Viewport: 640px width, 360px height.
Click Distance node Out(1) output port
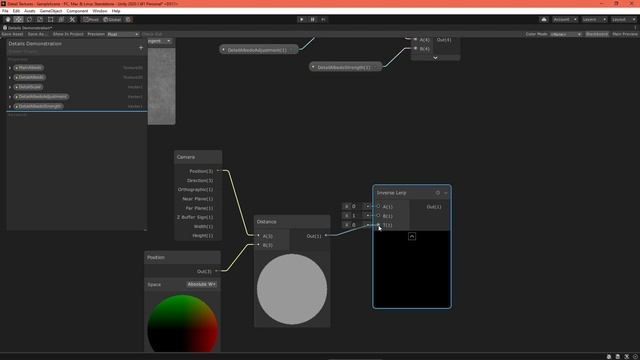coord(326,236)
